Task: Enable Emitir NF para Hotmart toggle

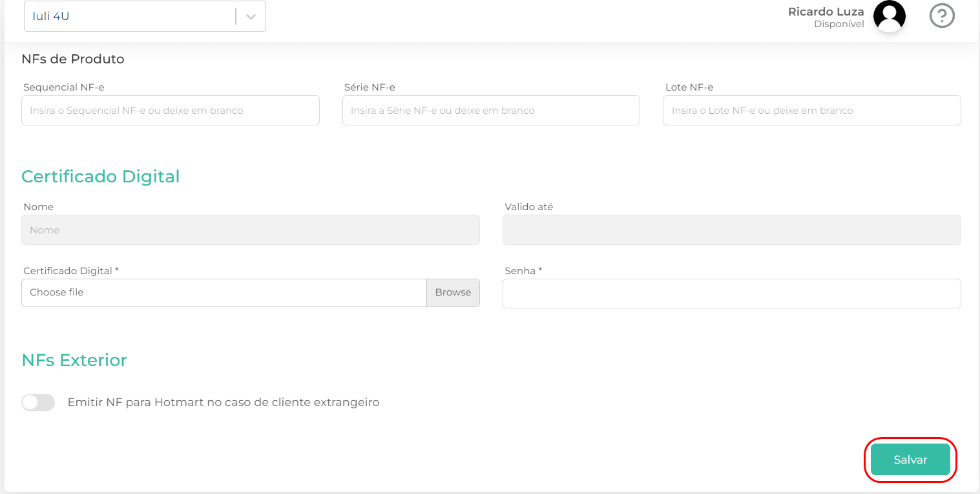Action: click(38, 402)
